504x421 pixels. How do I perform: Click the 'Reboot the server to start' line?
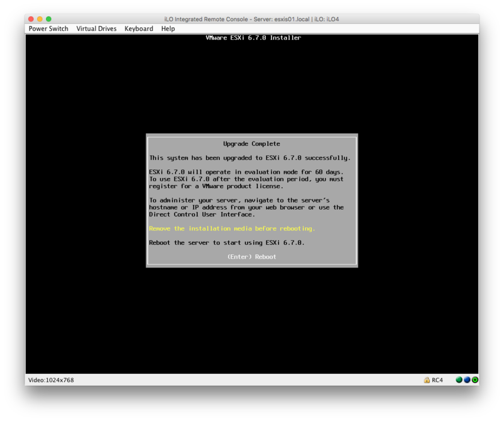[x=227, y=243]
